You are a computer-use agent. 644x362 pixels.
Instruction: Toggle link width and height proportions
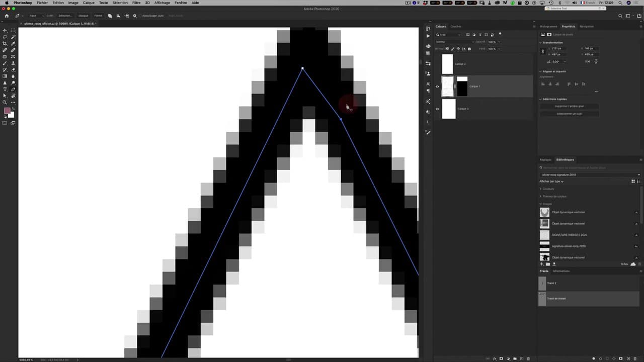tap(543, 51)
